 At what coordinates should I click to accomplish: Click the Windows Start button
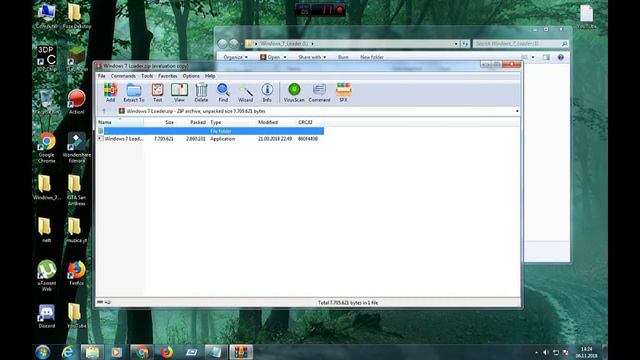[42, 352]
